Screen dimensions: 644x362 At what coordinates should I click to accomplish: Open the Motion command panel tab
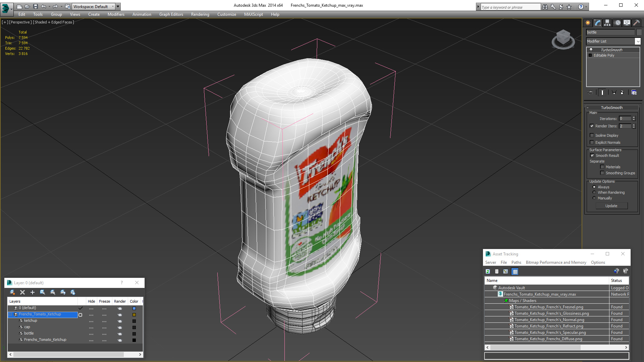(x=618, y=23)
